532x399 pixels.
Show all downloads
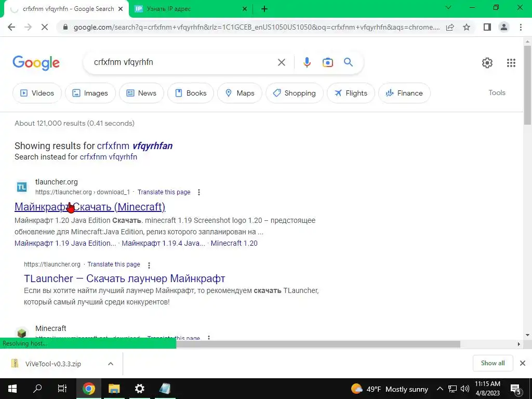coord(493,363)
